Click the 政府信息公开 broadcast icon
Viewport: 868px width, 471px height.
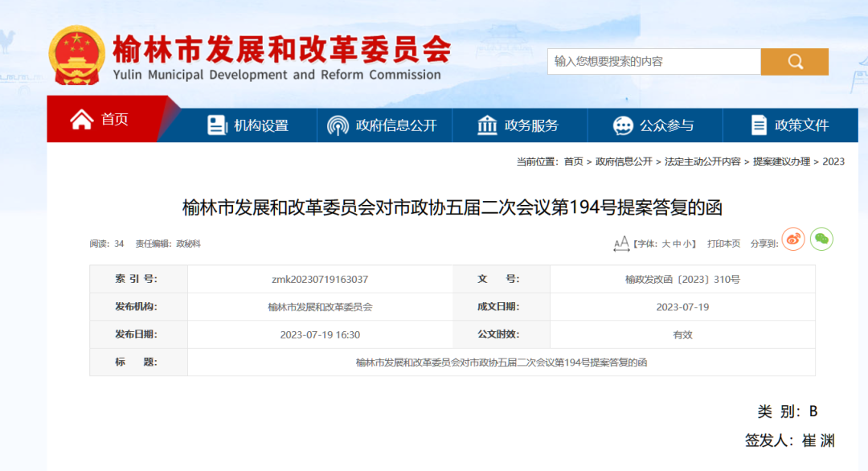coord(338,125)
